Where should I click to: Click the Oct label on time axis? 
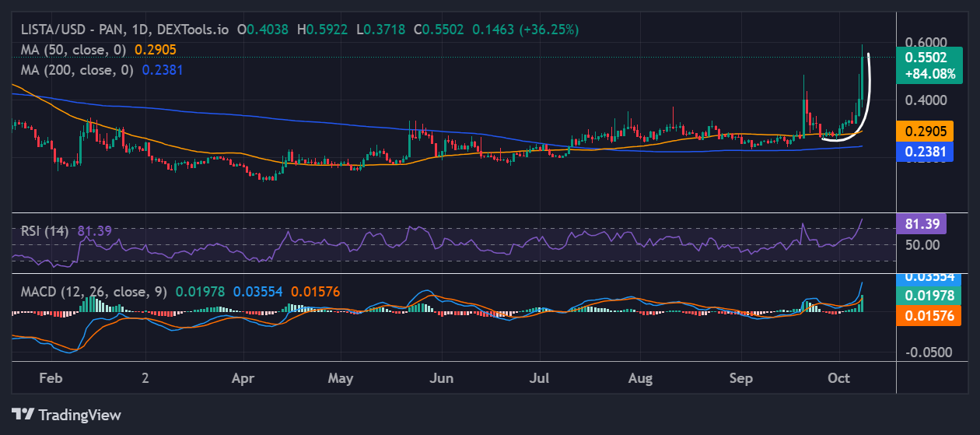[x=839, y=378]
